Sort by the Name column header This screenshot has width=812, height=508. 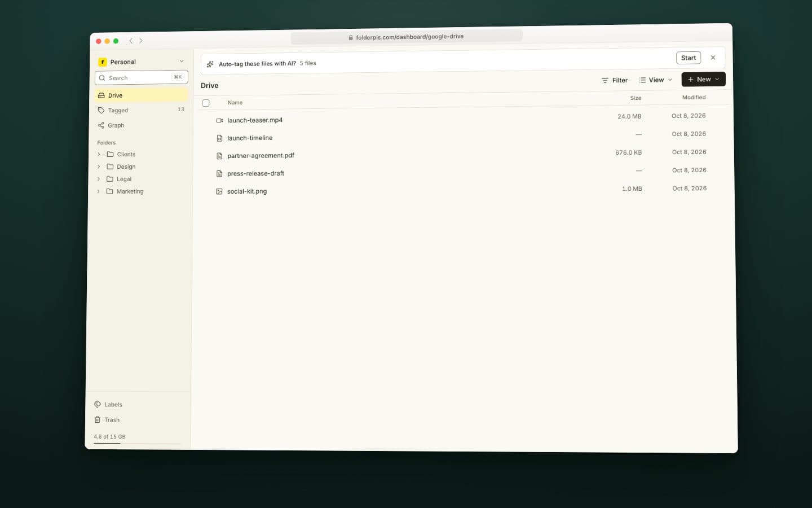pyautogui.click(x=235, y=103)
